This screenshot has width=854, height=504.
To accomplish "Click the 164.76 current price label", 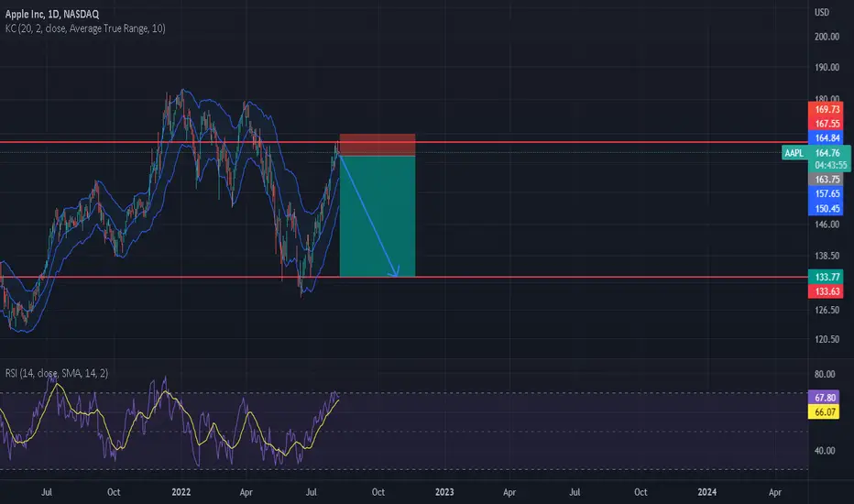I will [827, 152].
